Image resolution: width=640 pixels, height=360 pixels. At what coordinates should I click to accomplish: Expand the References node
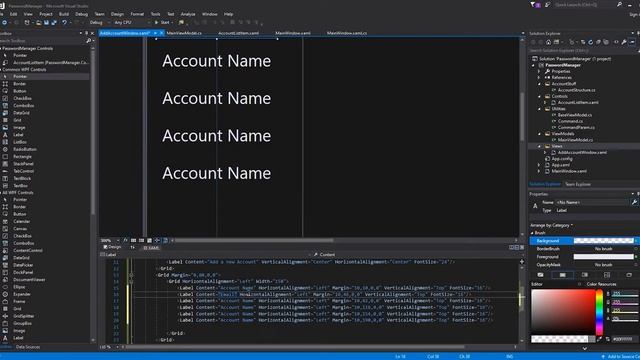click(540, 78)
